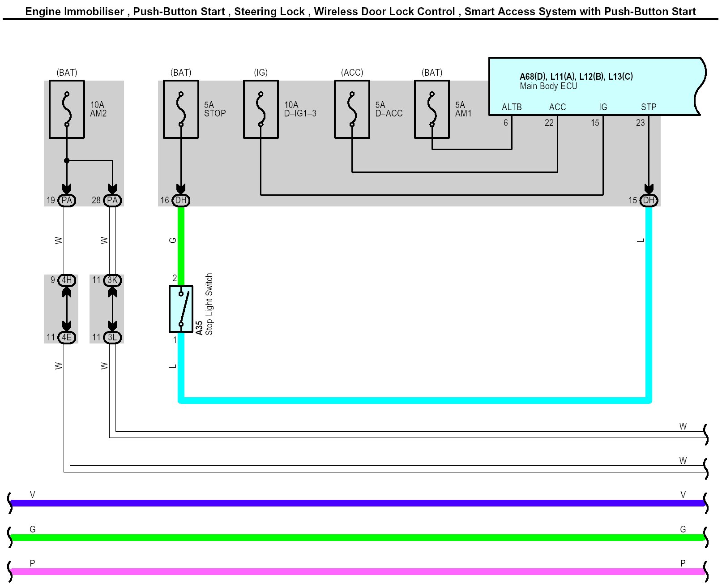Click the STP terminal on the ECU
The image size is (722, 588).
(x=648, y=107)
